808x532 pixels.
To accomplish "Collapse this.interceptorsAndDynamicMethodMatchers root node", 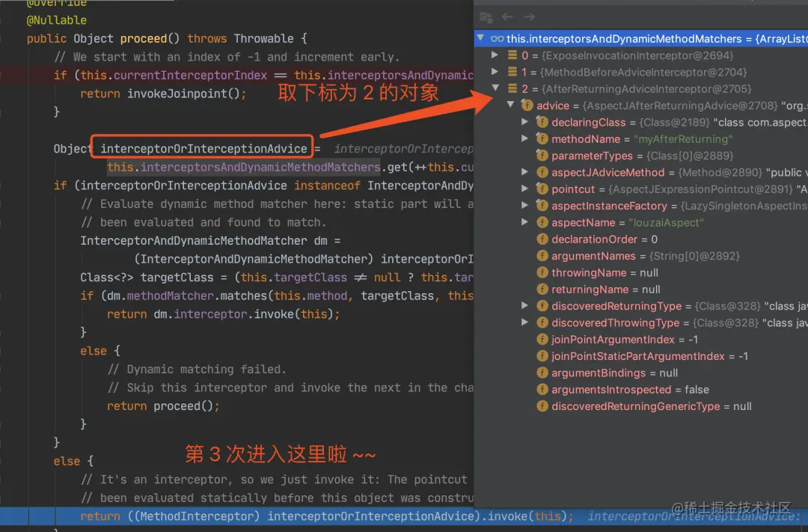I will 480,38.
